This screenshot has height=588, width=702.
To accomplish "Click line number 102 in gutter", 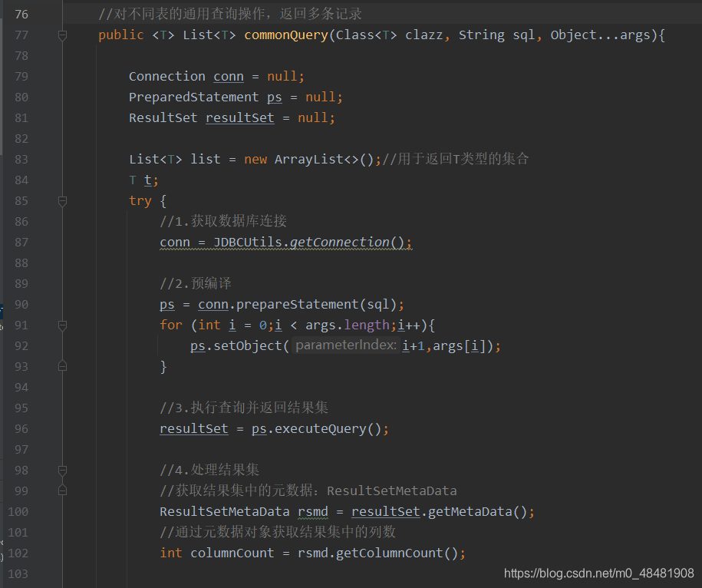I will pos(18,553).
